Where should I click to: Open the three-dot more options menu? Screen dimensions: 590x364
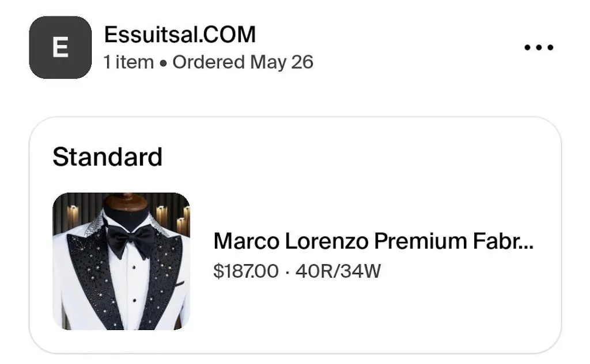tap(539, 48)
